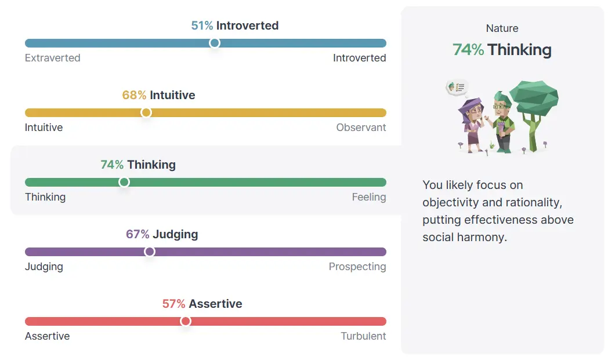The width and height of the screenshot is (615, 364).
Task: Click the Nature card title
Action: (502, 28)
